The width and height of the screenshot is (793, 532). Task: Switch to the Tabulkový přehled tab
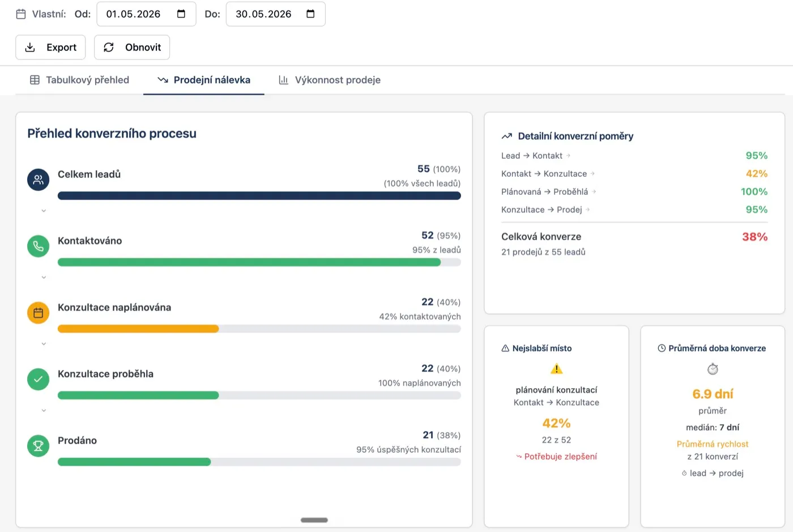click(x=79, y=80)
